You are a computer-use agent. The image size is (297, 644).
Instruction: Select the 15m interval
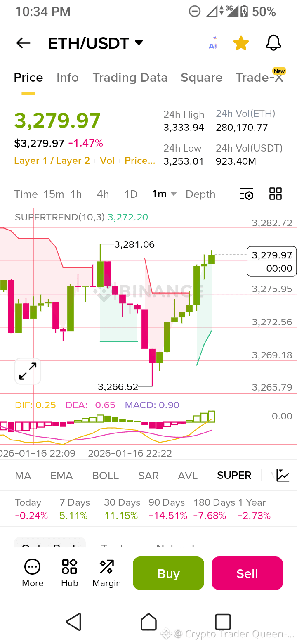tap(54, 194)
